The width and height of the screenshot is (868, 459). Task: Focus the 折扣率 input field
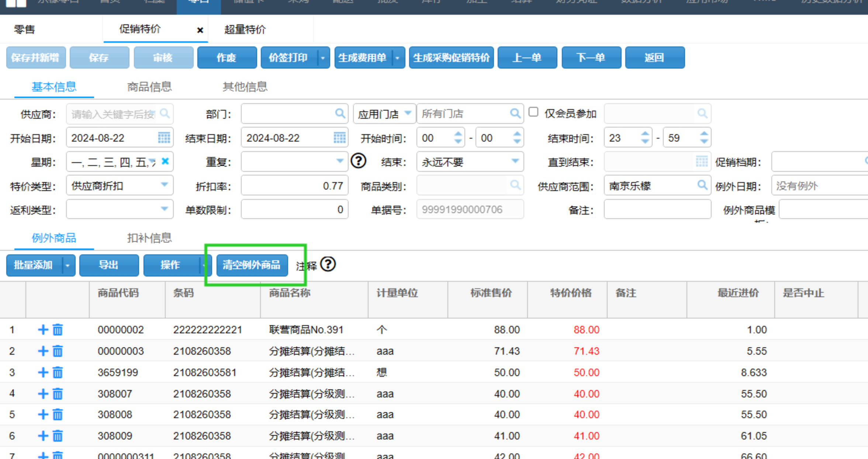[x=294, y=185]
